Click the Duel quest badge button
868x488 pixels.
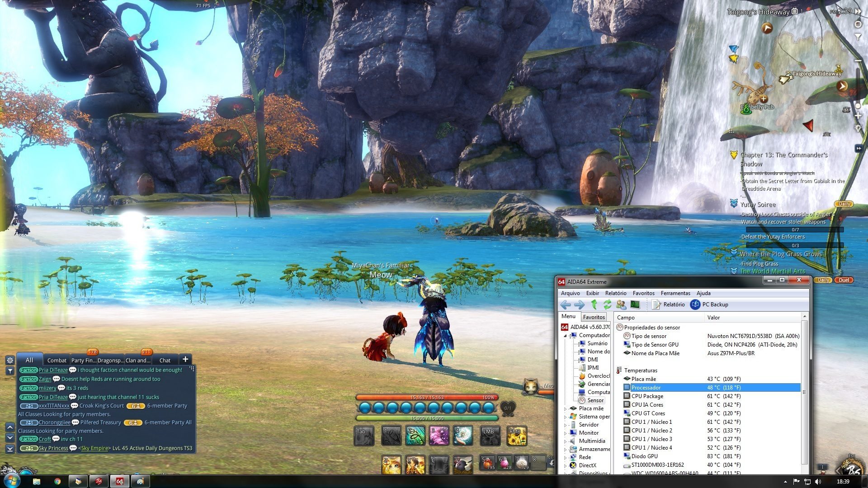[x=844, y=280]
